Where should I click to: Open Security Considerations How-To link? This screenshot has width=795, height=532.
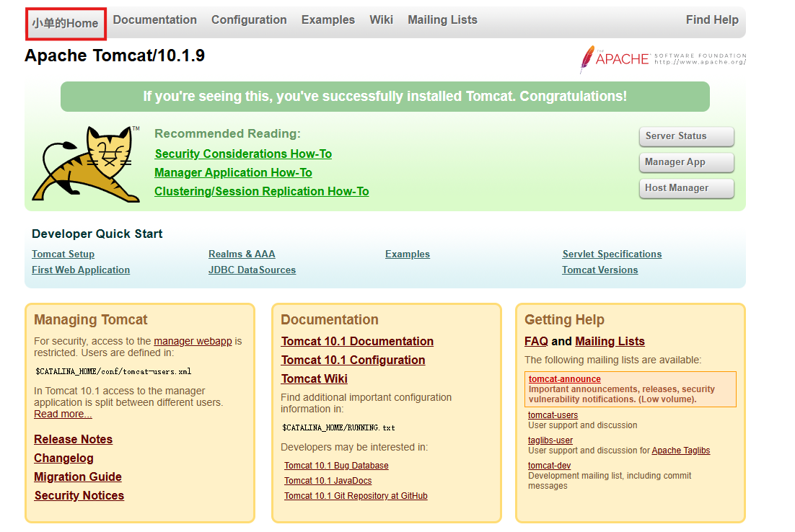coord(243,154)
